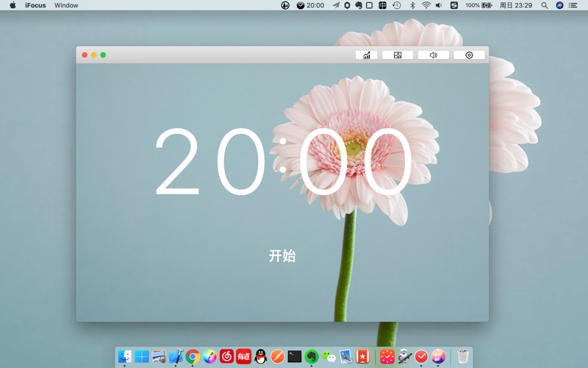Open the background image picker button
Screen dimensions: 588x368
(x=398, y=55)
